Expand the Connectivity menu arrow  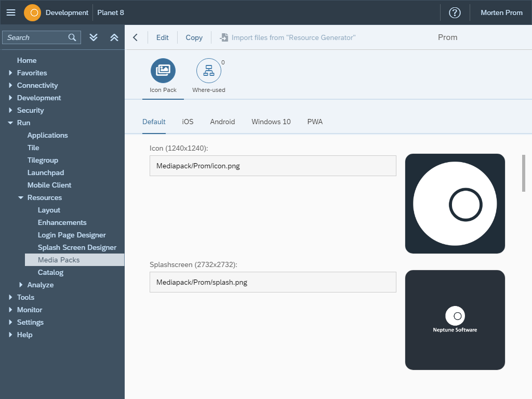[x=10, y=85]
